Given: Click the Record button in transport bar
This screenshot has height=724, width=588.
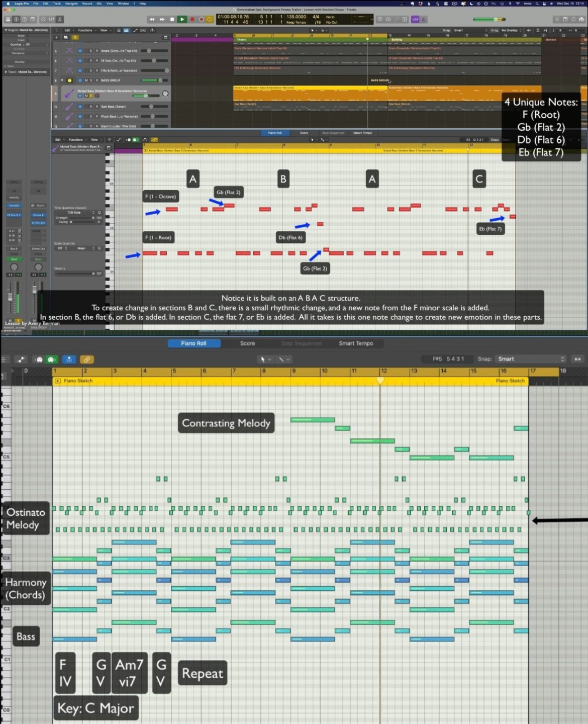Looking at the screenshot, I should pyautogui.click(x=192, y=20).
